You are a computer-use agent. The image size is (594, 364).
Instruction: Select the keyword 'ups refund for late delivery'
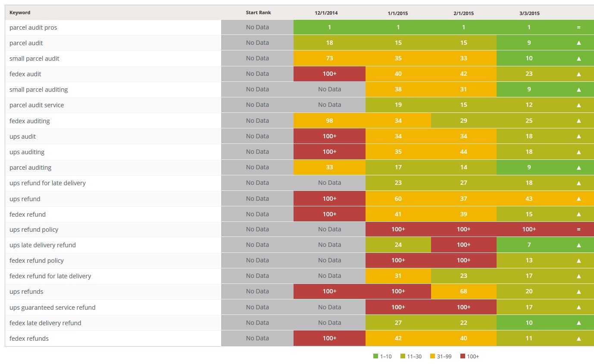coord(47,183)
